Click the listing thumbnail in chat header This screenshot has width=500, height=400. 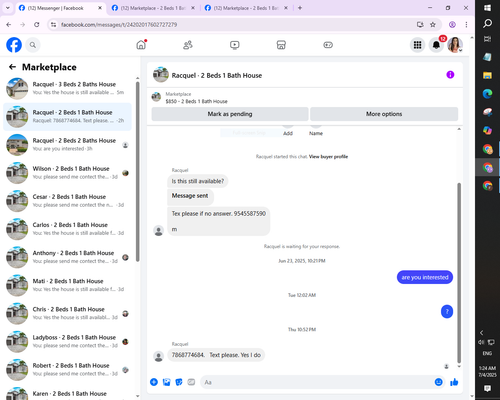coord(161,75)
